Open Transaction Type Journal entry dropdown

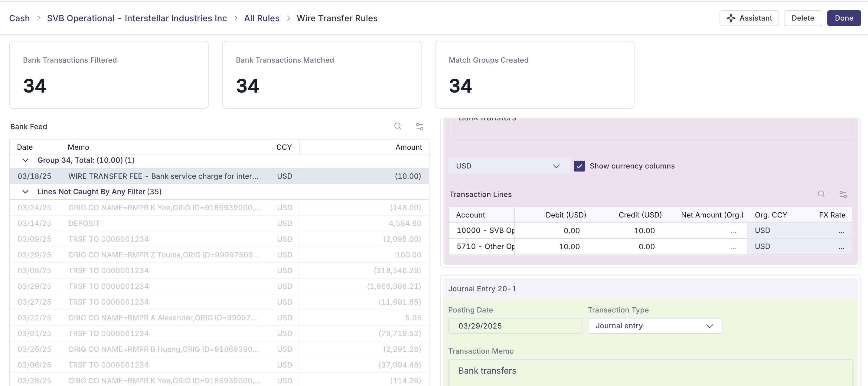tap(654, 326)
